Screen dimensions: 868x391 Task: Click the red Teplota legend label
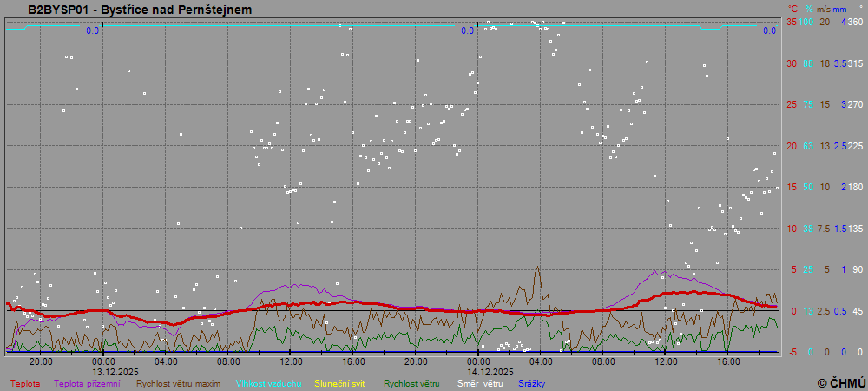click(24, 382)
